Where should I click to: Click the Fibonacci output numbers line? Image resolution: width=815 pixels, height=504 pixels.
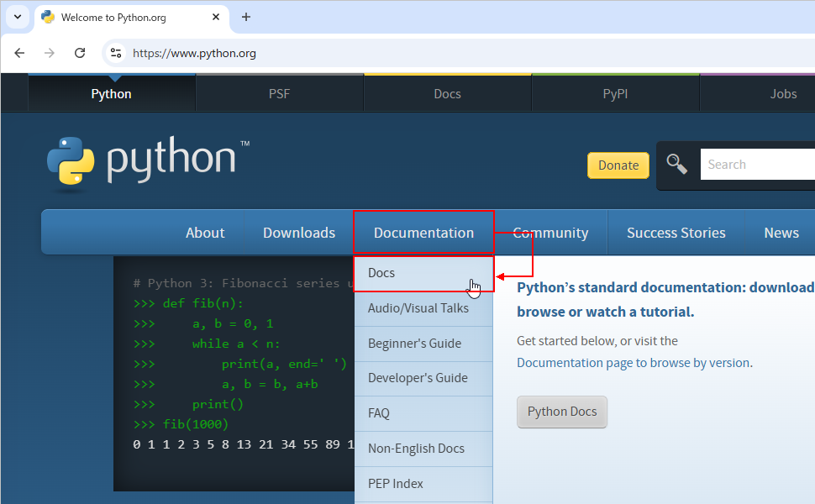[244, 444]
